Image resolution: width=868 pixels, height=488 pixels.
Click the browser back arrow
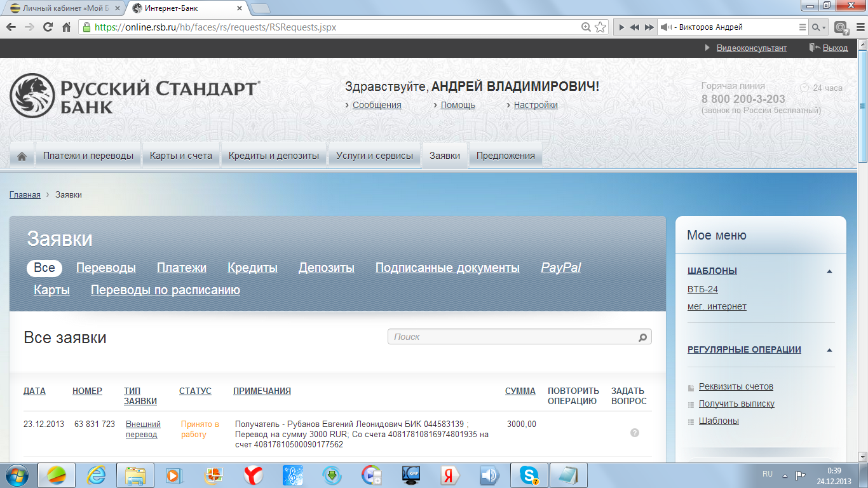(11, 27)
